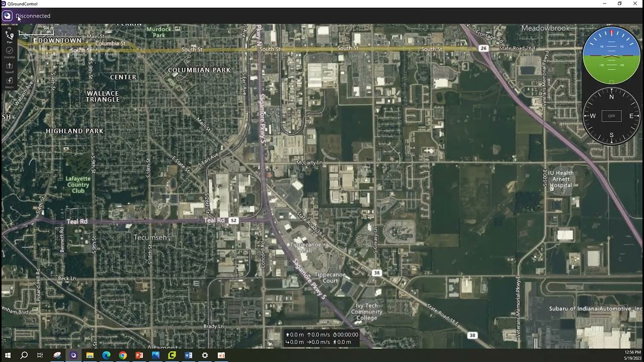Open File Explorer from the taskbar
Viewport: 644px width, 362px height.
(90, 355)
